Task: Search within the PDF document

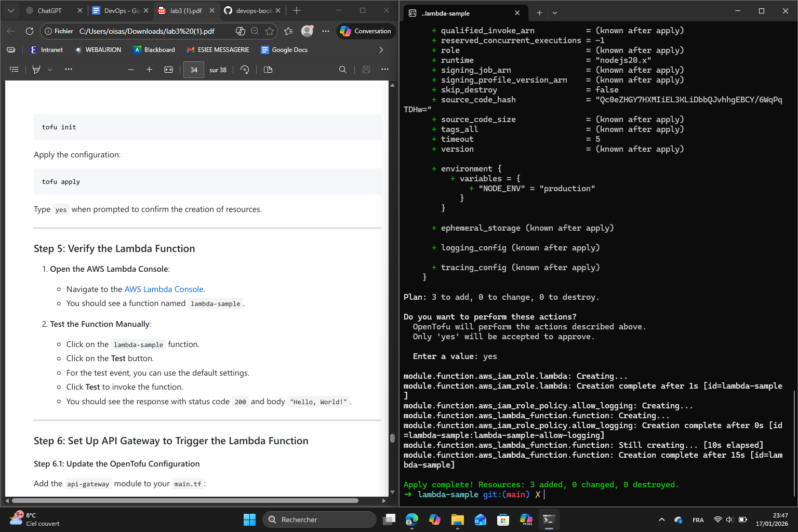Action: (342, 69)
